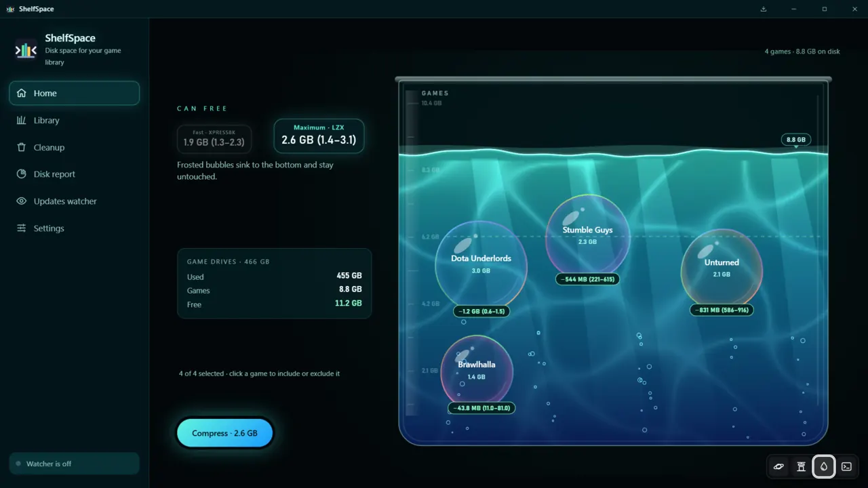Click the ShelfSpace title bar app icon
The height and width of the screenshot is (488, 868).
10,9
